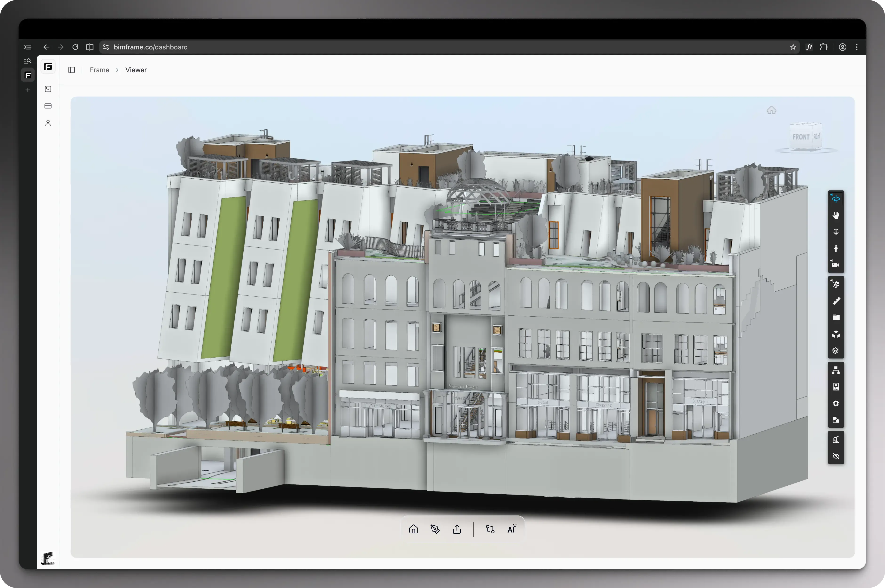Navigate to Frame via breadcrumb
The image size is (885, 588).
click(99, 70)
